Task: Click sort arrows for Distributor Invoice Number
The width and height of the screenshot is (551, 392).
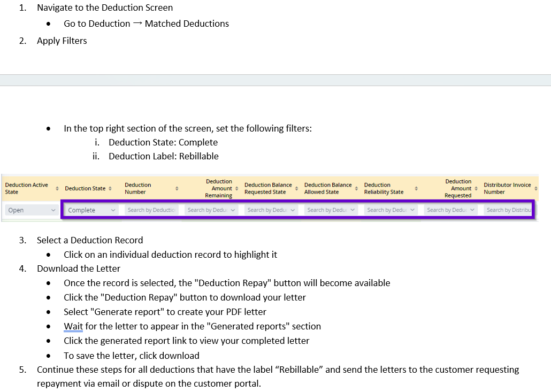Action: click(x=535, y=189)
